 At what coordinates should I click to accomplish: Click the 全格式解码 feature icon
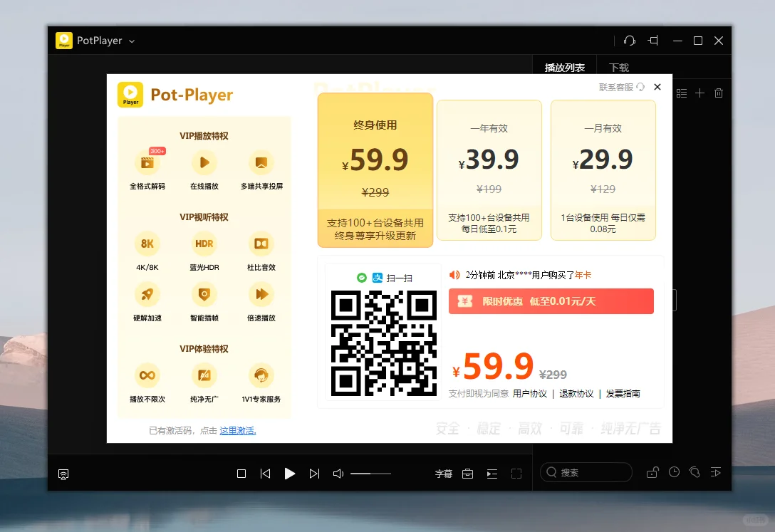click(147, 163)
